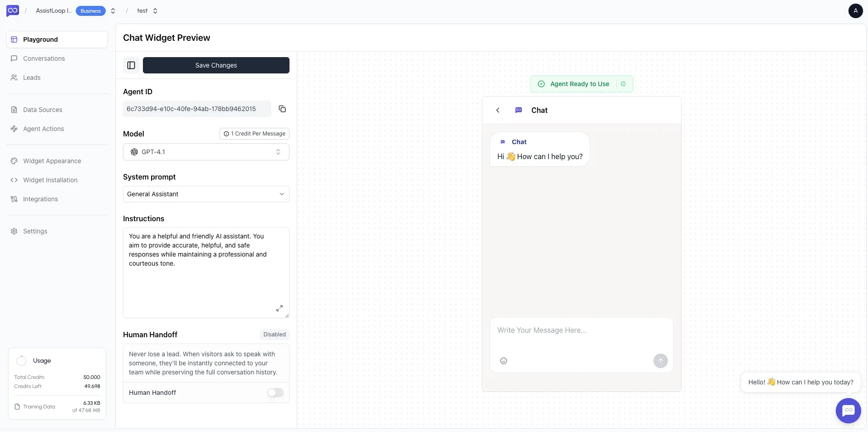Go to Widget Installation
This screenshot has width=868, height=432.
[57, 180]
